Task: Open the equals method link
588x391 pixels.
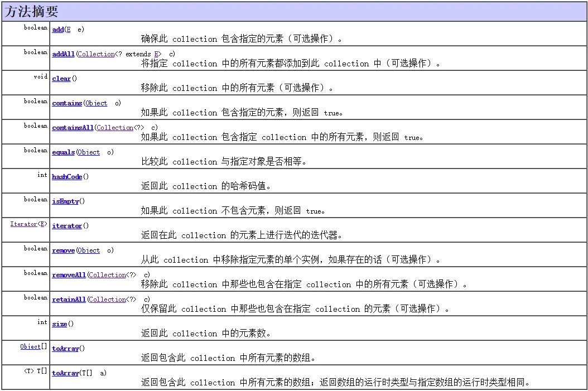Action: click(64, 152)
